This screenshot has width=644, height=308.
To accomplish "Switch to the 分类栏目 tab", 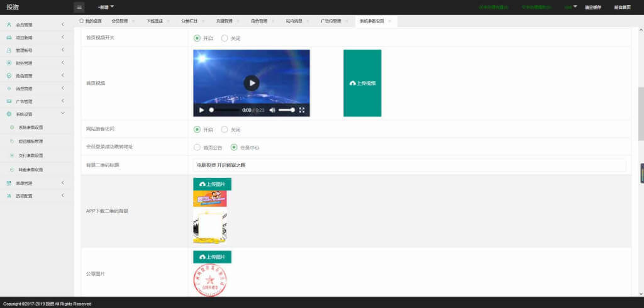I will tap(189, 21).
